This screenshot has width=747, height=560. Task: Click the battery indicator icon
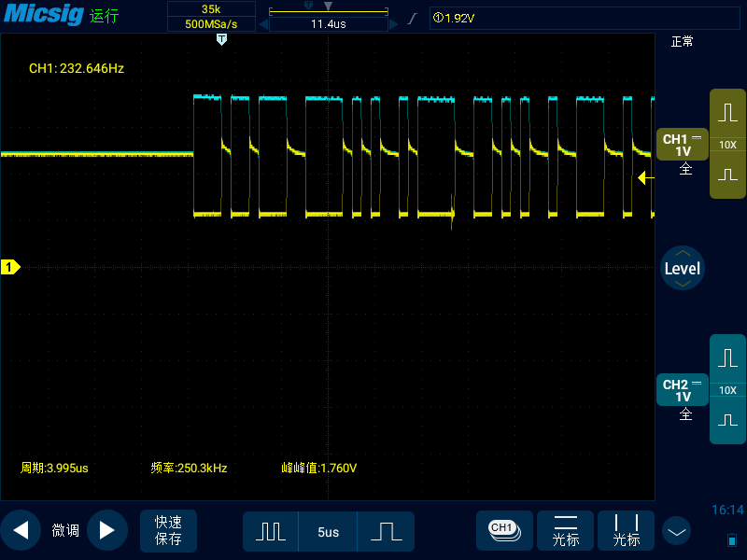pyautogui.click(x=732, y=539)
